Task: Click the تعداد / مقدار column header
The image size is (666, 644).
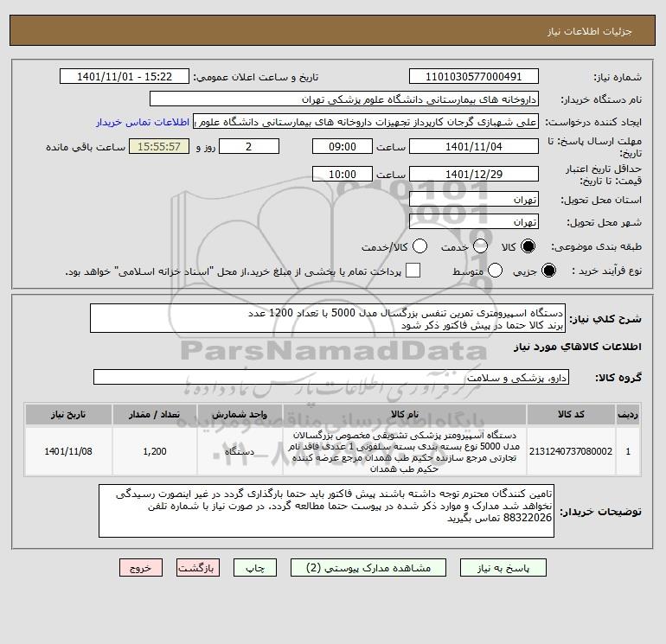Action: point(155,414)
